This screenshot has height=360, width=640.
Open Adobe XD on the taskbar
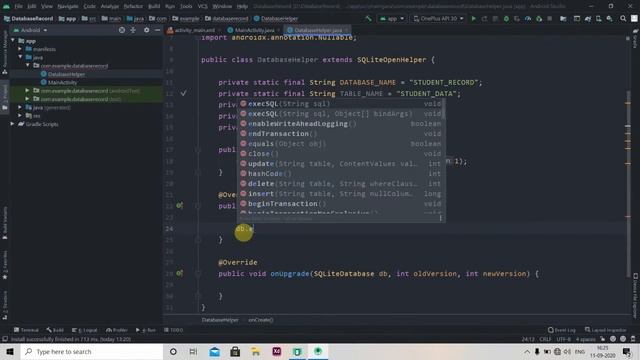click(x=277, y=351)
